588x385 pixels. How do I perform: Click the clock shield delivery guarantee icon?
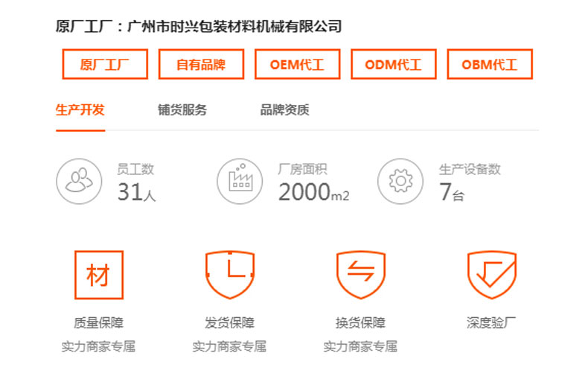tap(230, 275)
